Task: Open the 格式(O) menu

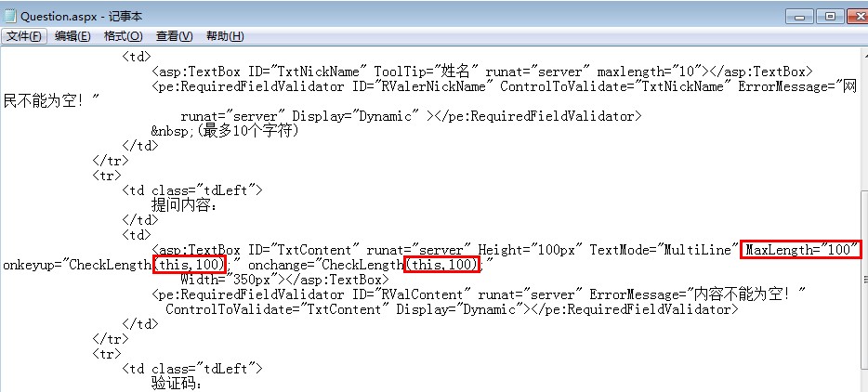Action: click(123, 36)
